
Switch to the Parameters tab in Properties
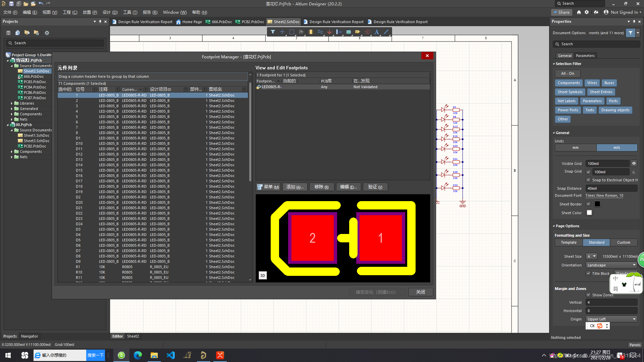[x=585, y=56]
